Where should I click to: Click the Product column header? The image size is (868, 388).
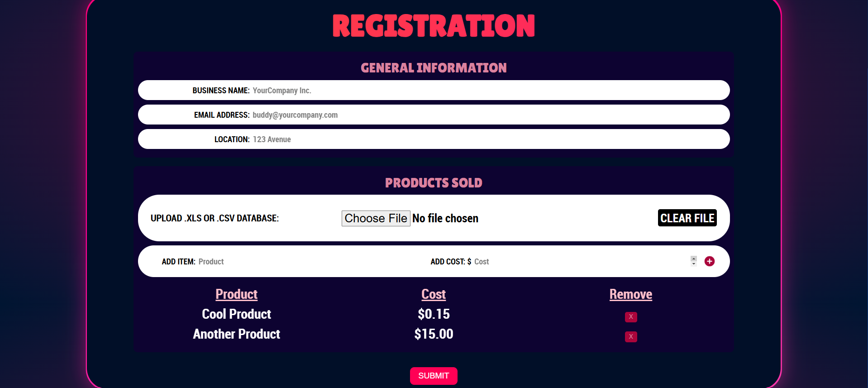pos(236,294)
